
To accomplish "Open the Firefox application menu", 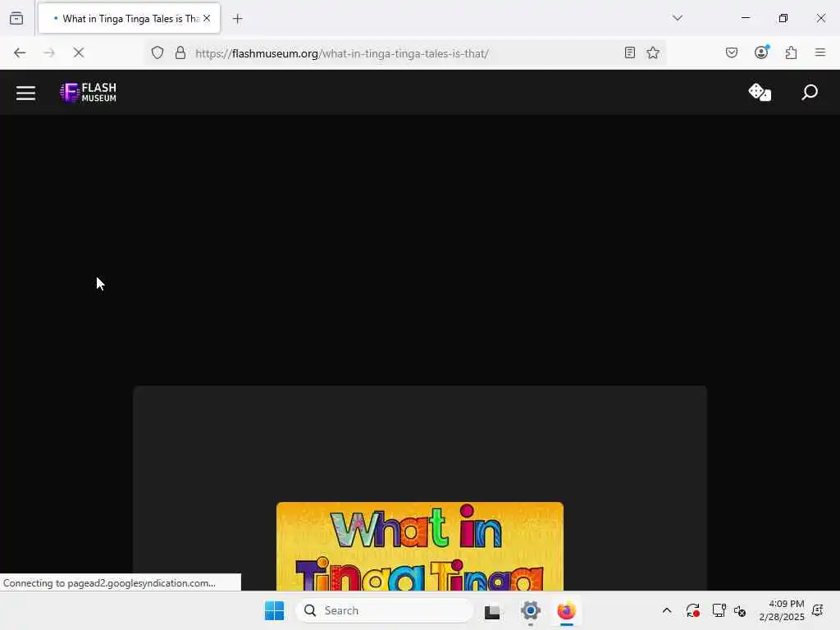I will tap(820, 52).
